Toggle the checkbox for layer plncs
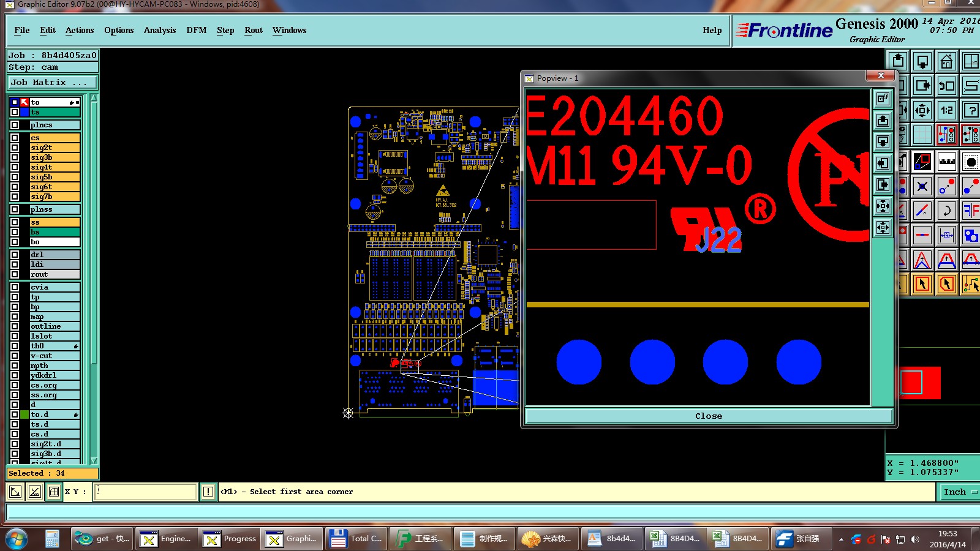Screen dimensions: 980x551 coord(15,125)
